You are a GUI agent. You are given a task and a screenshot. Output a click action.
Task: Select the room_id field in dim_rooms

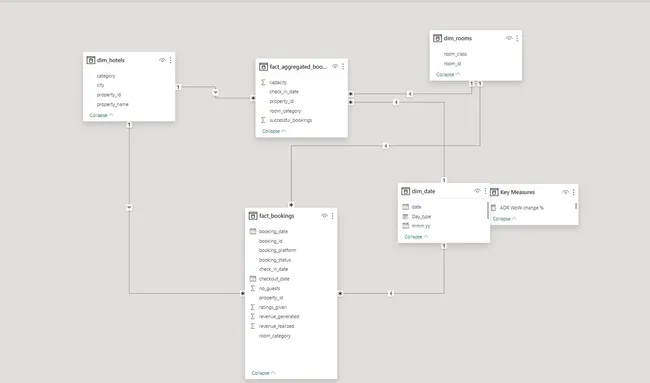tap(452, 63)
